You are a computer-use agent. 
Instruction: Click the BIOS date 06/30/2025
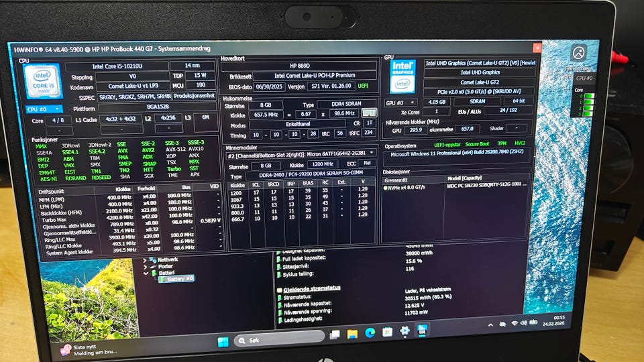pos(269,86)
